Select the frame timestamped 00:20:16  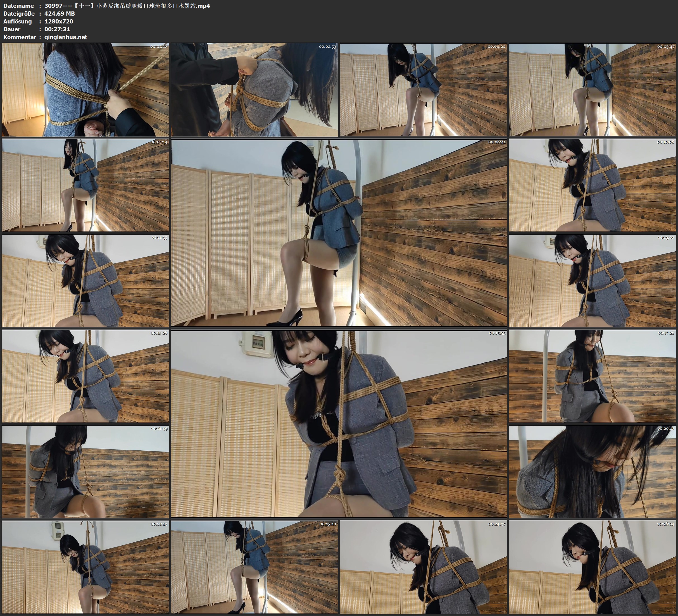593,472
